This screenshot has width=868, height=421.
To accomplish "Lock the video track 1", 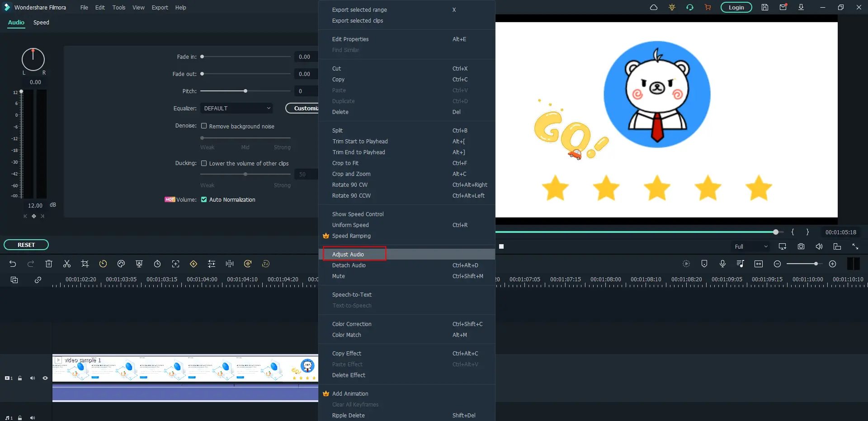I will (x=20, y=378).
